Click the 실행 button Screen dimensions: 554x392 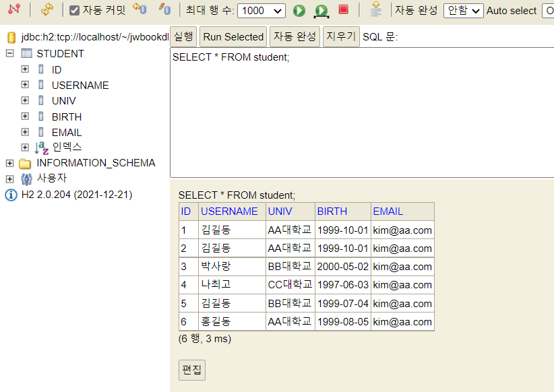point(183,36)
